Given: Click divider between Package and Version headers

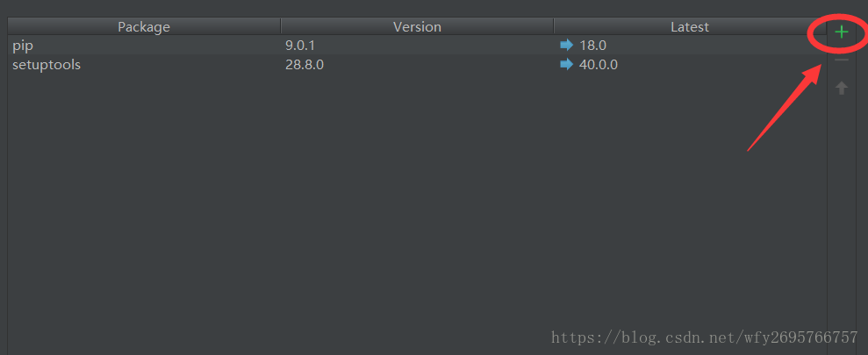Looking at the screenshot, I should [x=281, y=27].
